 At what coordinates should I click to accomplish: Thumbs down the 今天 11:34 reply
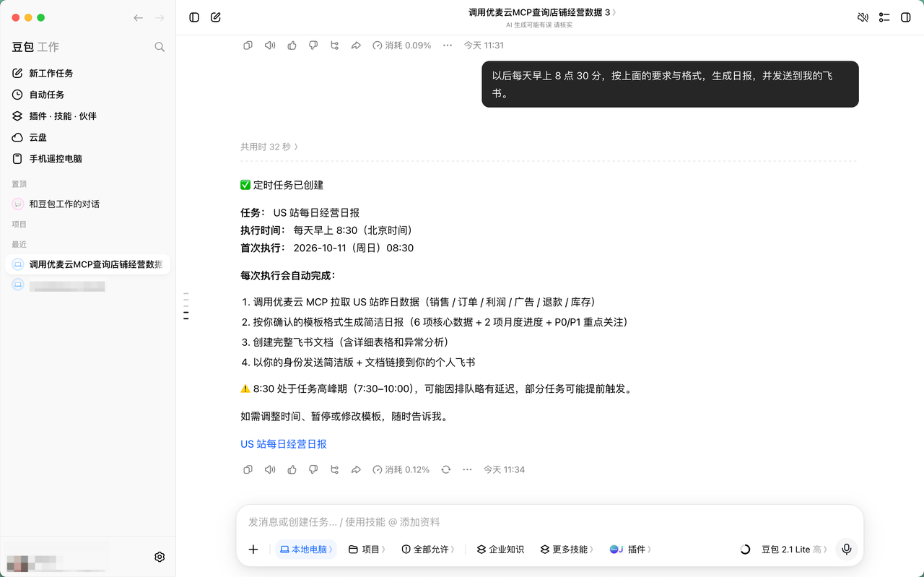(313, 469)
